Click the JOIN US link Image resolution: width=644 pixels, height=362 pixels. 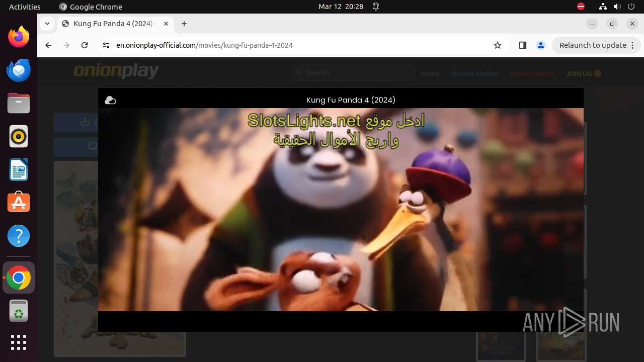584,73
